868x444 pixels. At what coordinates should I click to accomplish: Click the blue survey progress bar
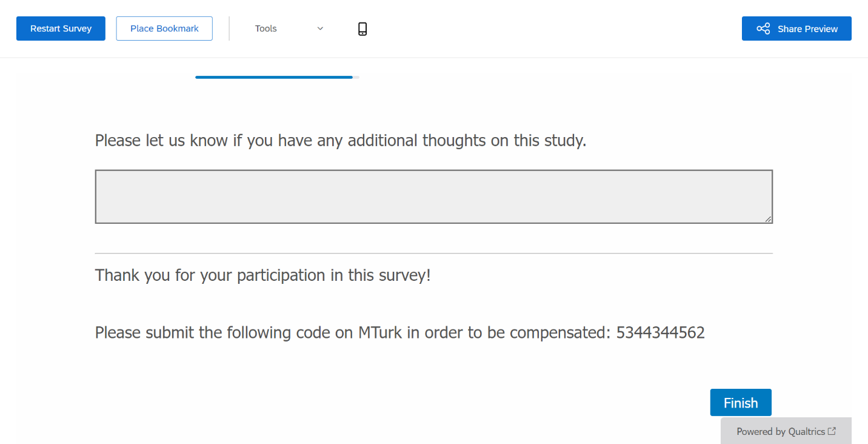click(x=273, y=77)
